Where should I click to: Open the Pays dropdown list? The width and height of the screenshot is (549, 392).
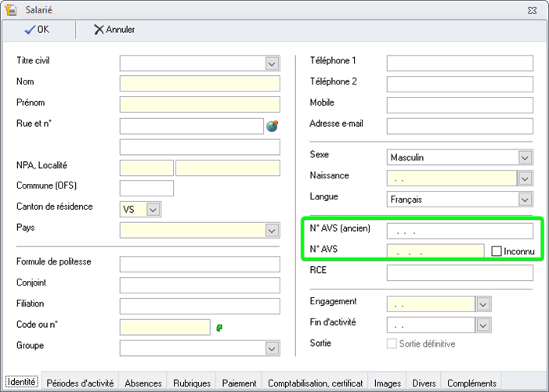pyautogui.click(x=272, y=230)
